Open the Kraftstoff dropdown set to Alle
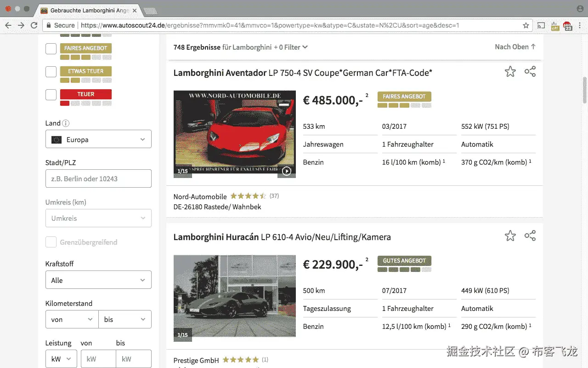The image size is (588, 368). tap(98, 280)
